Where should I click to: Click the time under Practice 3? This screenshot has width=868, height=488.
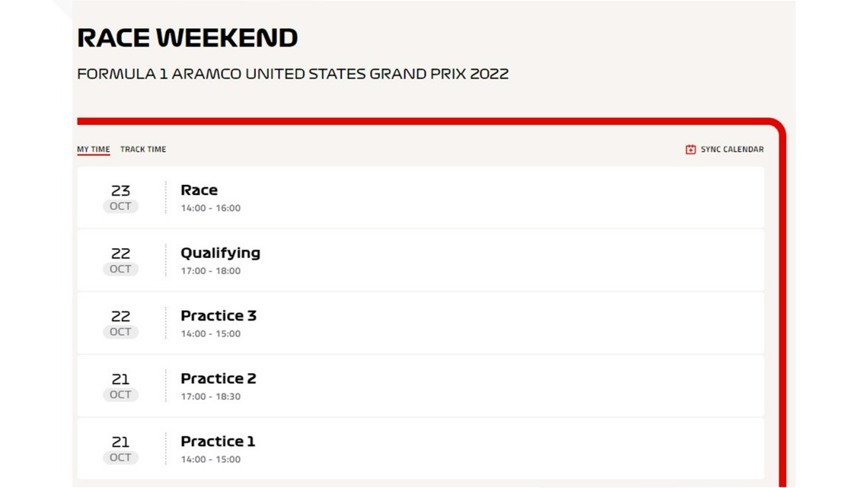(x=210, y=333)
